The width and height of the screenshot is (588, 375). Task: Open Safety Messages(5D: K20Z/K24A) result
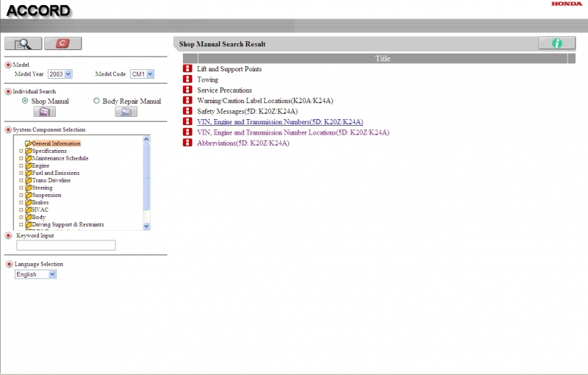248,111
